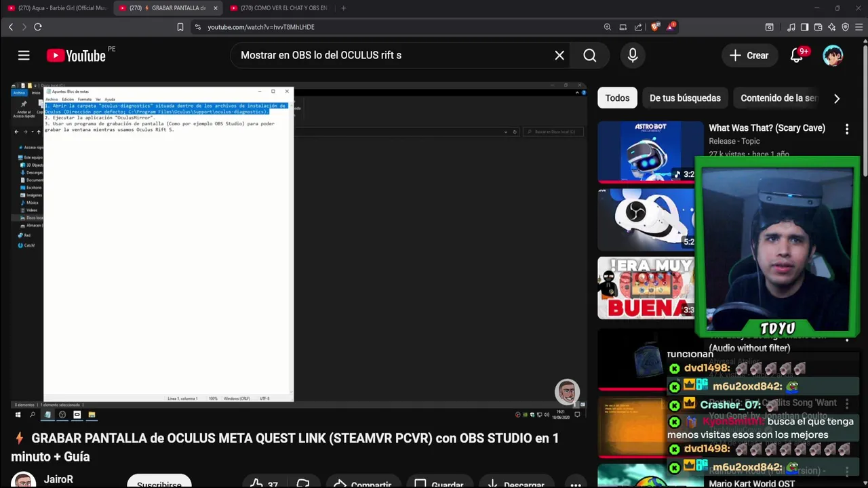Open the media playlist music note

[x=791, y=27]
